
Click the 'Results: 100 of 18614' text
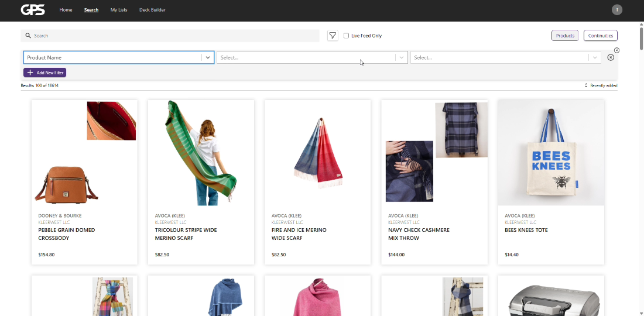pos(39,86)
